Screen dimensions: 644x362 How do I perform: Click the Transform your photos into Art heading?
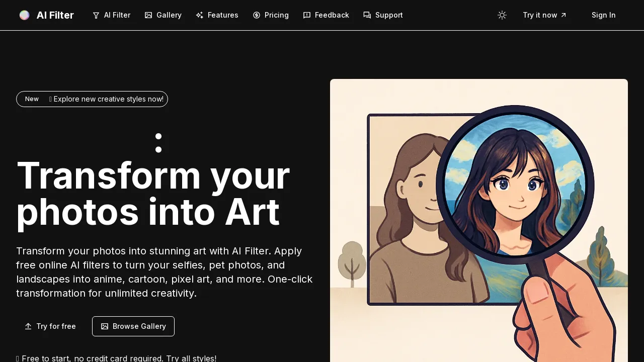point(153,194)
